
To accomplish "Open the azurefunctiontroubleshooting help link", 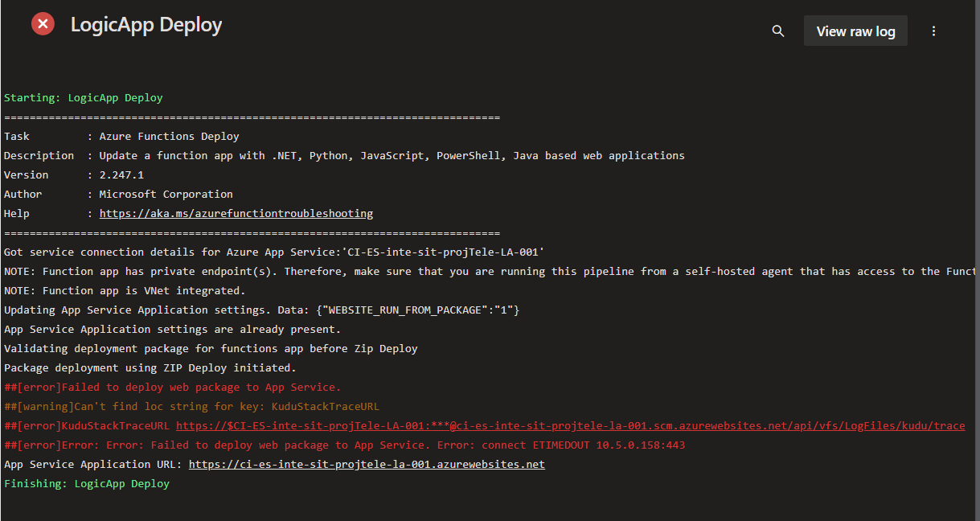I will [236, 213].
